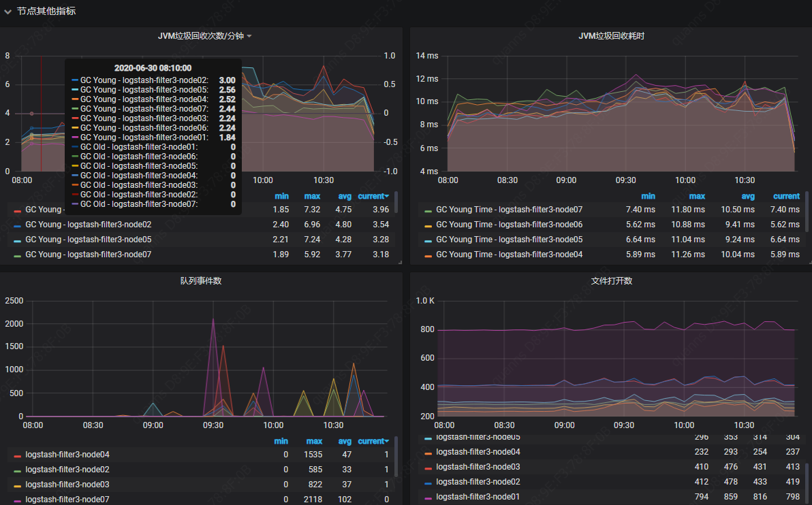Click 队列事件数 node02 green color swatch

(x=18, y=471)
